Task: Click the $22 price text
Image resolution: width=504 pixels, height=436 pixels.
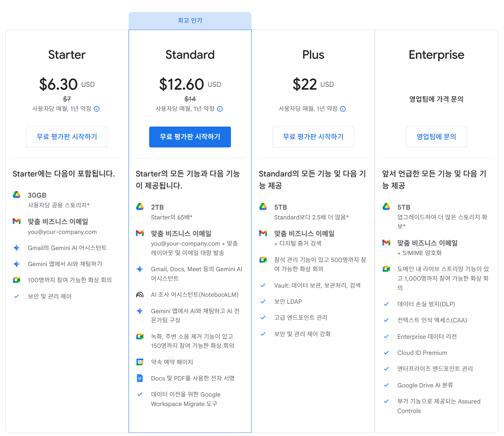Action: (305, 85)
